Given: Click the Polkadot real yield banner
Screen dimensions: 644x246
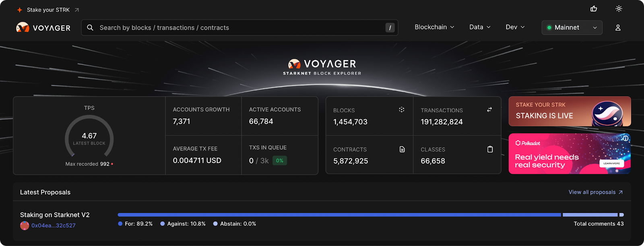Looking at the screenshot, I should pyautogui.click(x=570, y=154).
